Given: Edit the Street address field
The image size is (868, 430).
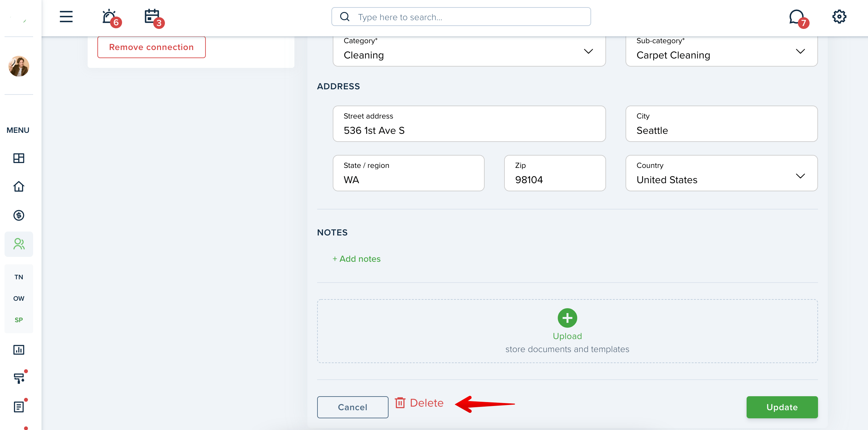Looking at the screenshot, I should point(469,124).
